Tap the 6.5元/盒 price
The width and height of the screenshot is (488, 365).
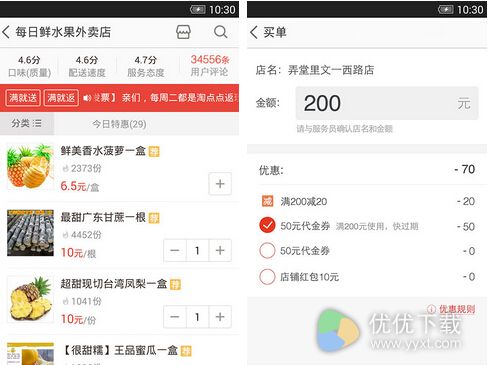80,186
